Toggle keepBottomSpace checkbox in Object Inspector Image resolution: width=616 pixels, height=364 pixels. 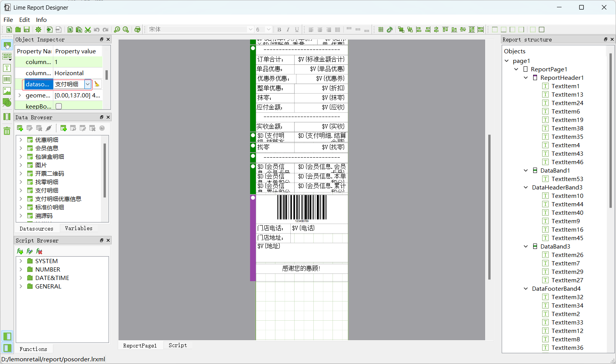coord(59,106)
